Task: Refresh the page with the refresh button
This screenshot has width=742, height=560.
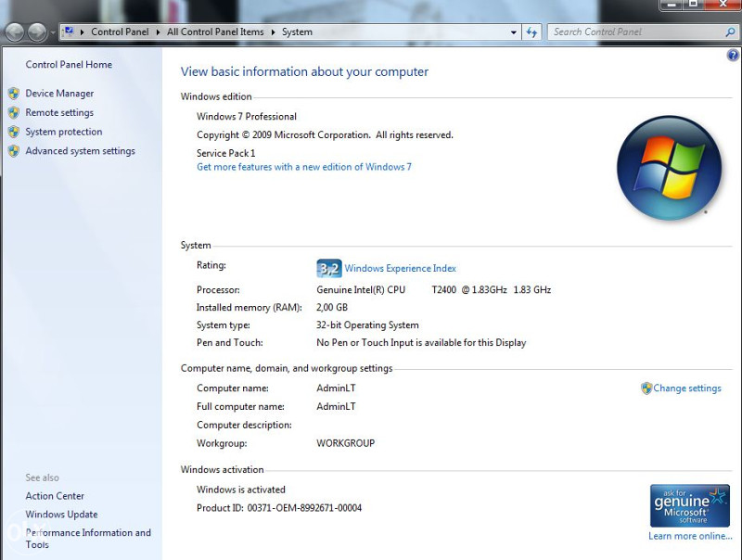Action: [x=531, y=32]
